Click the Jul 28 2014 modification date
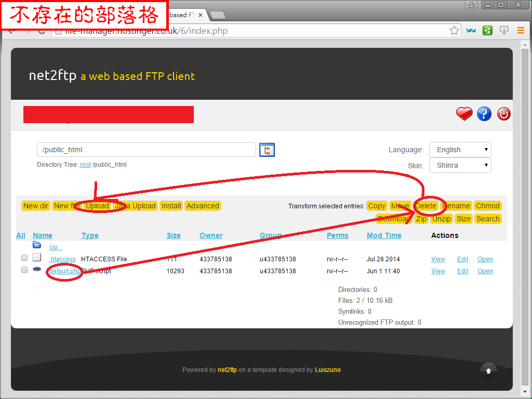 tap(383, 259)
